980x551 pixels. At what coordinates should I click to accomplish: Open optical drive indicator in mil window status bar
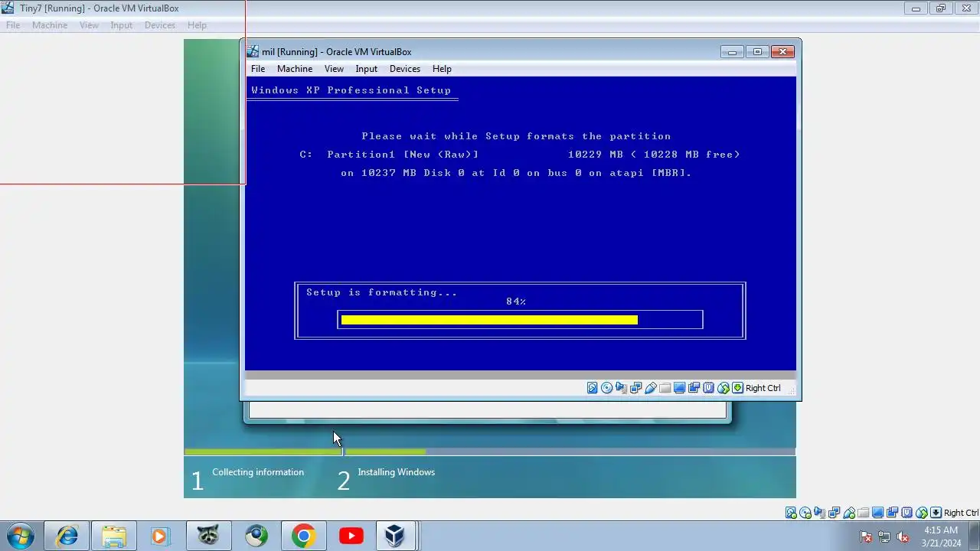pos(607,388)
